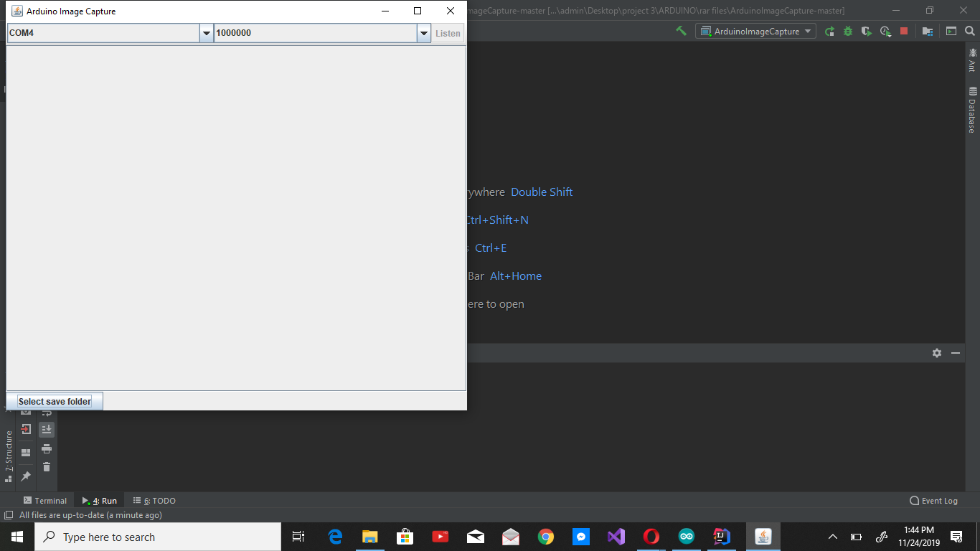The image size is (980, 551).
Task: Start debugging with the bug icon
Action: (847, 32)
